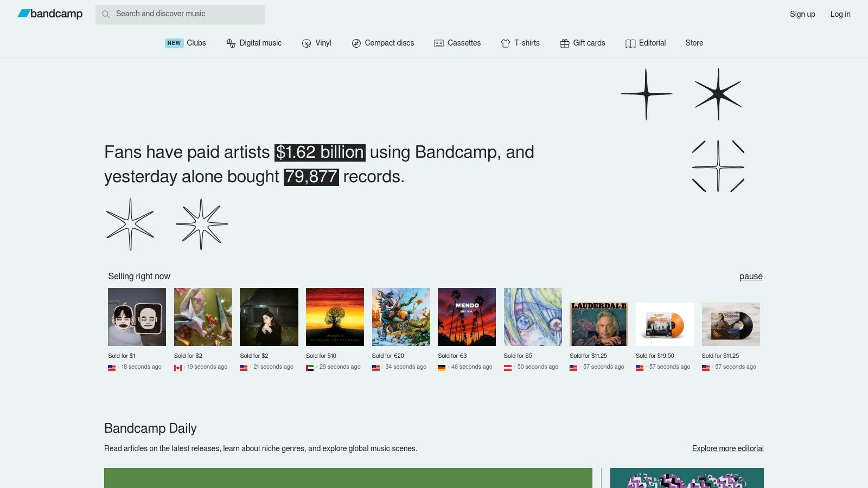The image size is (868, 488).
Task: Open the Digital music section
Action: coord(260,43)
